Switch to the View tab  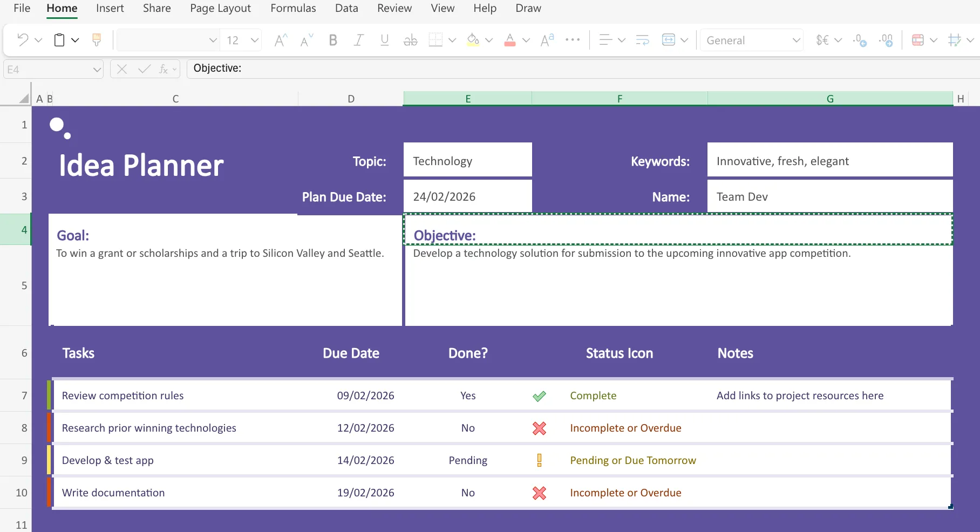click(x=443, y=8)
